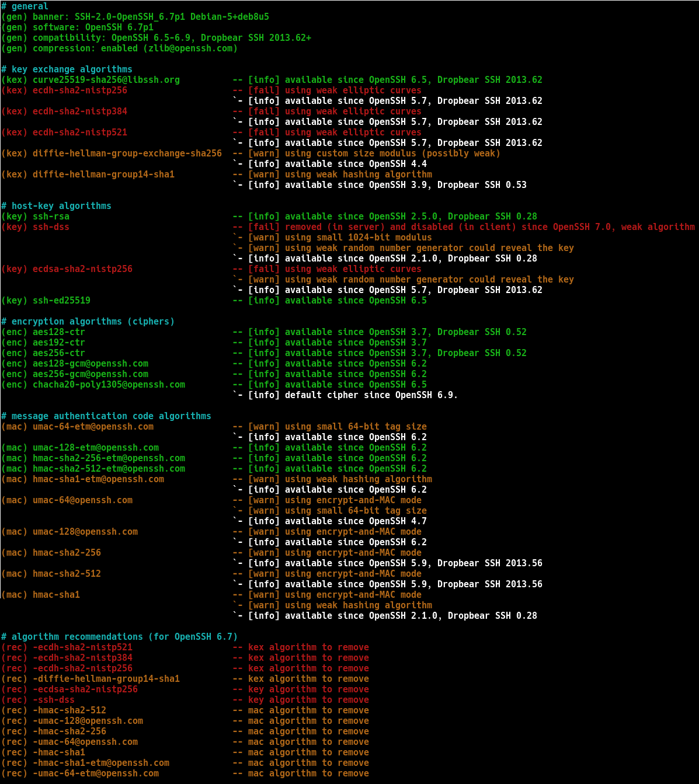
Task: Select (mac) umac-128-etm@openssh.com entry
Action: pyautogui.click(x=80, y=448)
